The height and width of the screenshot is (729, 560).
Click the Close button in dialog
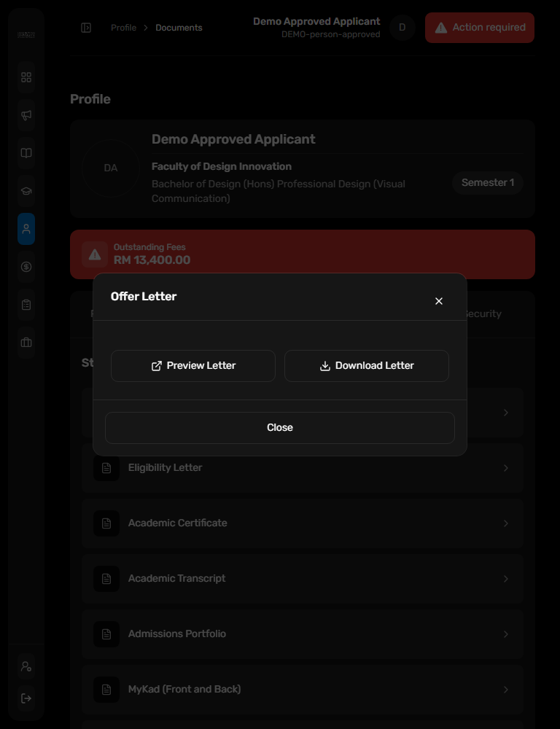(279, 428)
